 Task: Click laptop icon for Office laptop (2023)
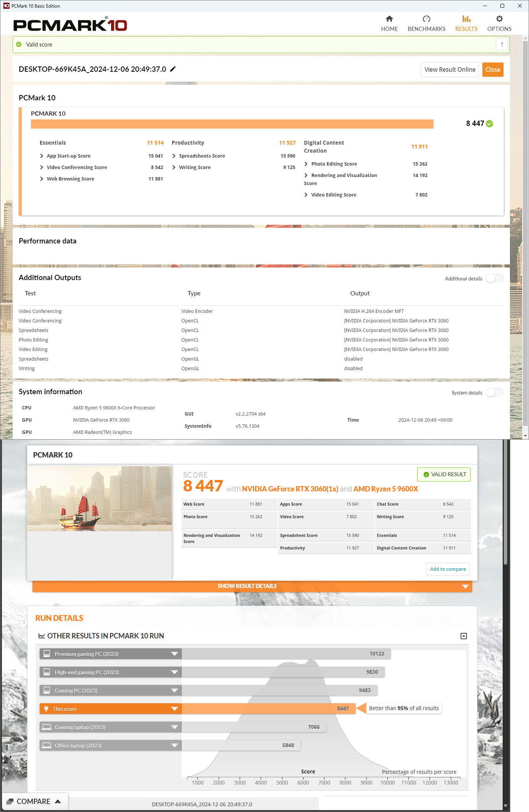click(47, 745)
